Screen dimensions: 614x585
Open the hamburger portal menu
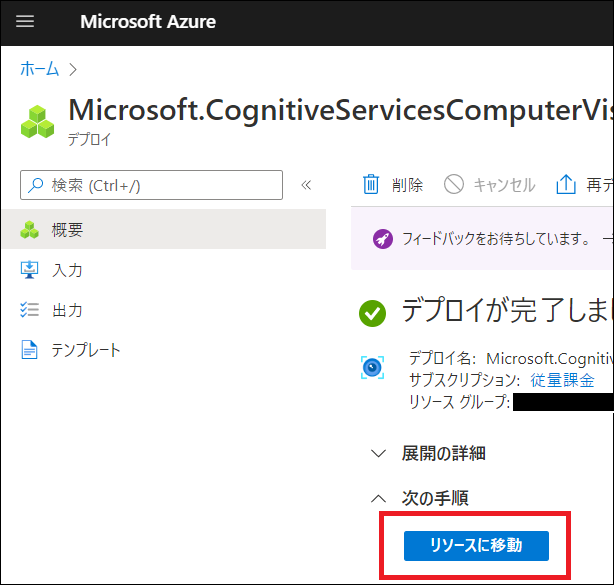[x=25, y=22]
